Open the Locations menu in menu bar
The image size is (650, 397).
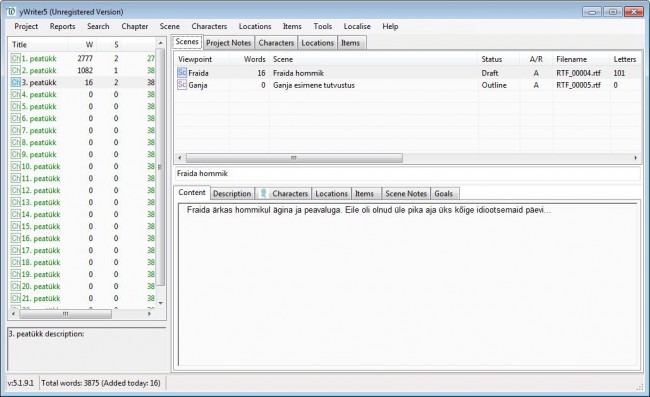click(x=255, y=27)
